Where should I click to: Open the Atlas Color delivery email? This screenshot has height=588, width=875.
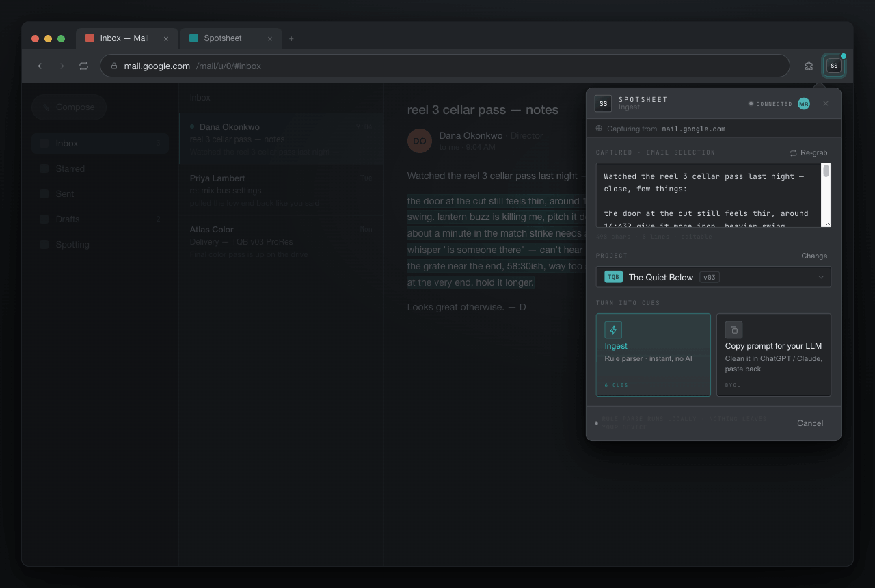tap(281, 241)
